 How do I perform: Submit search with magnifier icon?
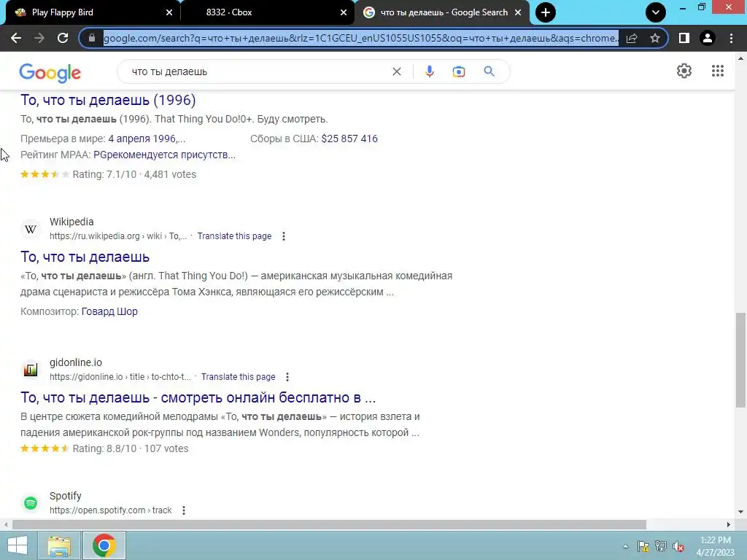tap(489, 71)
